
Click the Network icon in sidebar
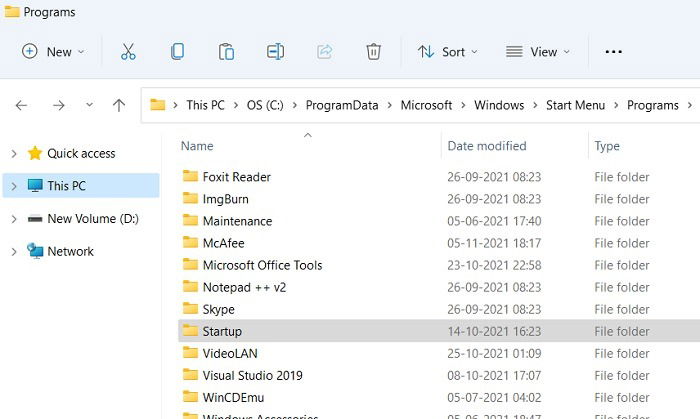(35, 251)
